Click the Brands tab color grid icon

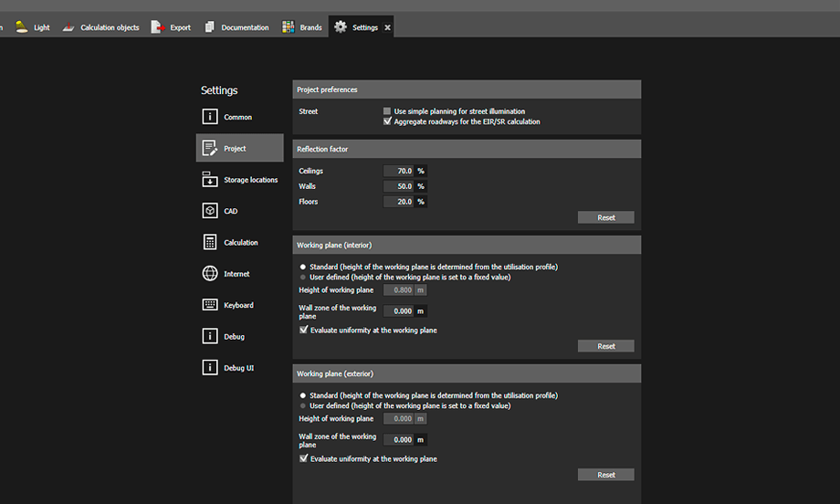pos(289,27)
